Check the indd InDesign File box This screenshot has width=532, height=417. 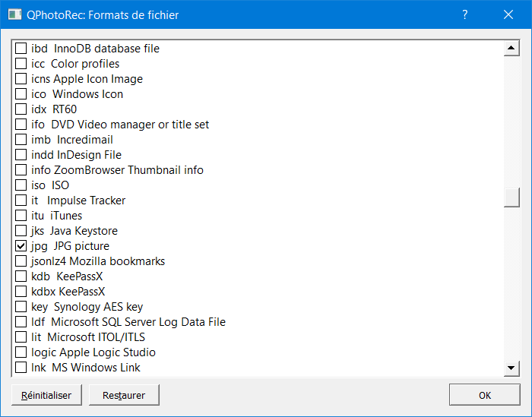tap(21, 155)
